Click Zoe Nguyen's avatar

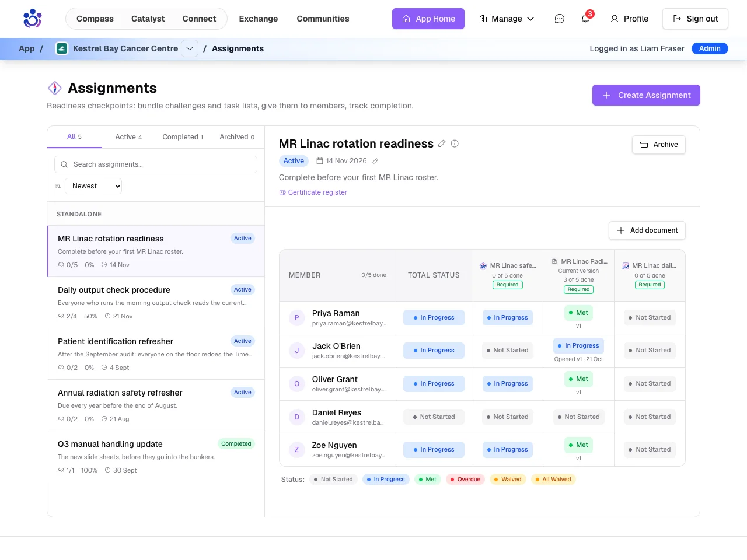point(297,450)
